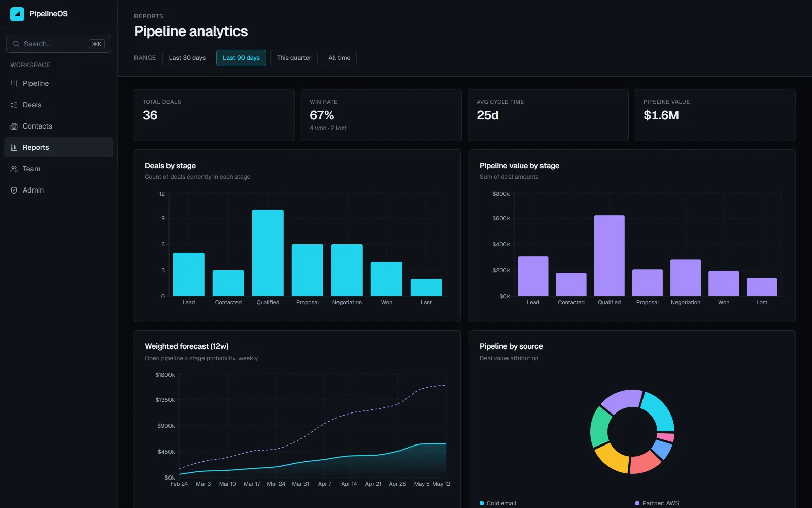The width and height of the screenshot is (812, 508).
Task: Click the Pipeline Value $1.6M figure
Action: coord(661,115)
